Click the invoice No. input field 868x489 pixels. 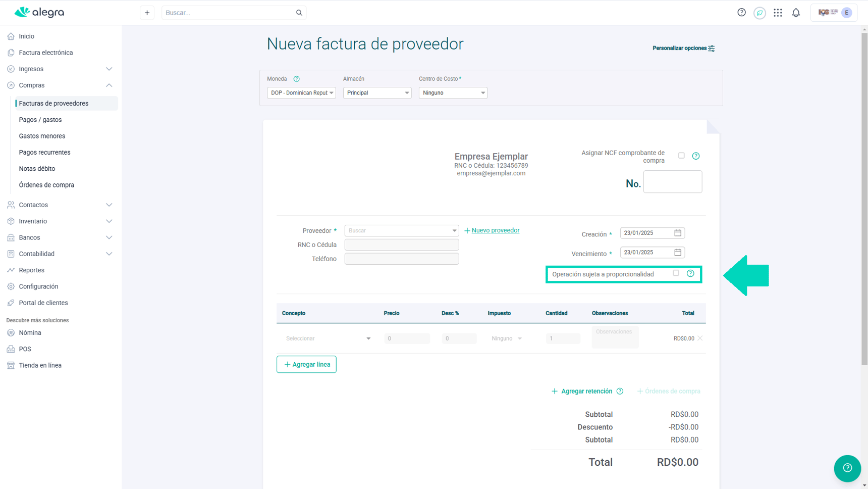point(672,182)
